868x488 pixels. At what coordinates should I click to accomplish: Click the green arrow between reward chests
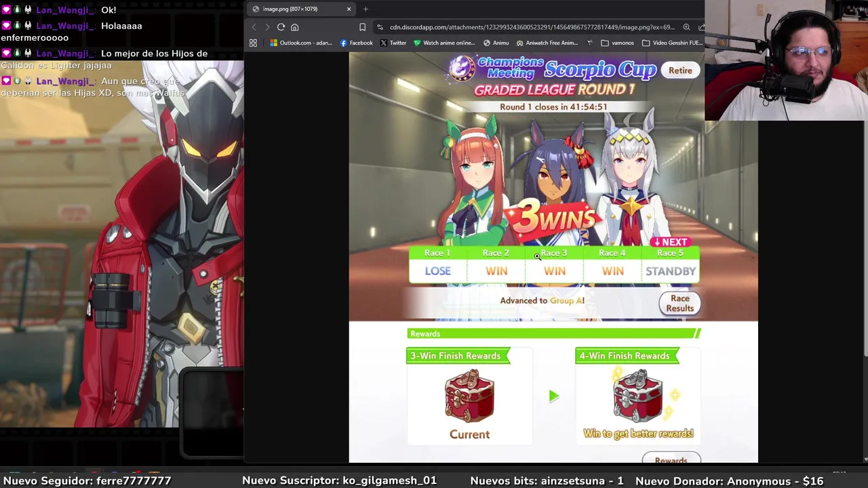554,396
